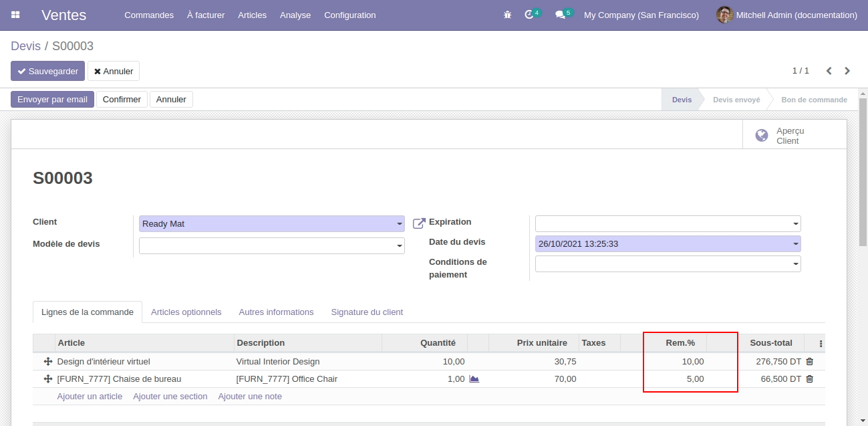Open the Configuration menu
Screen dimensions: 868x426
pos(350,15)
